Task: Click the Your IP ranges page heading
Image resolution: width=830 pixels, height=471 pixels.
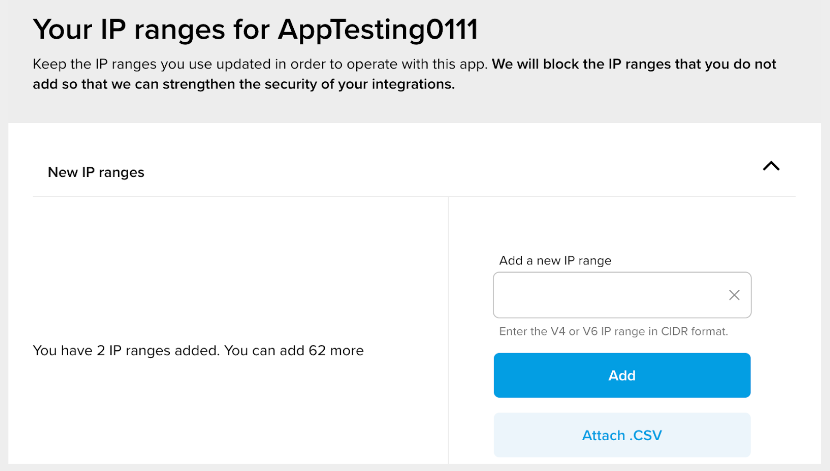Action: tap(255, 30)
